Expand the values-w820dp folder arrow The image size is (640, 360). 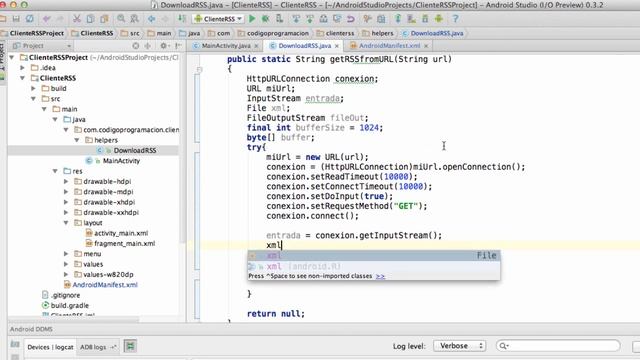click(66, 274)
